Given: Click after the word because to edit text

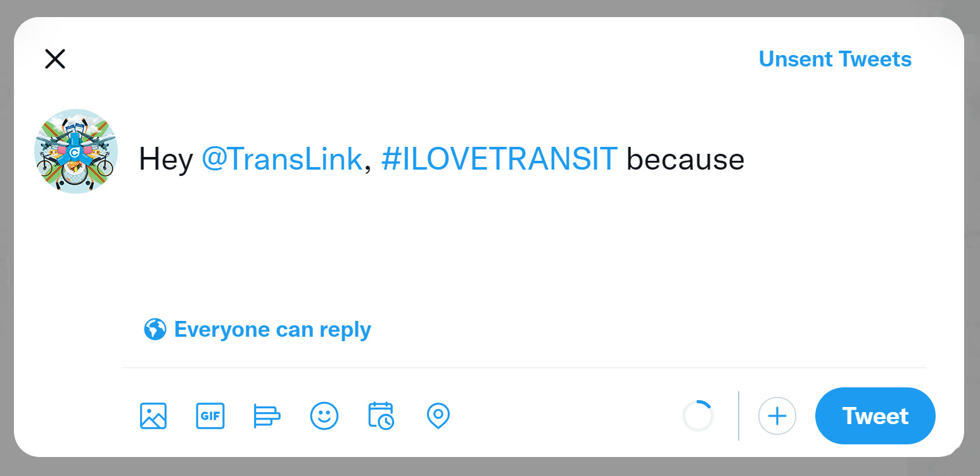Looking at the screenshot, I should tap(748, 159).
